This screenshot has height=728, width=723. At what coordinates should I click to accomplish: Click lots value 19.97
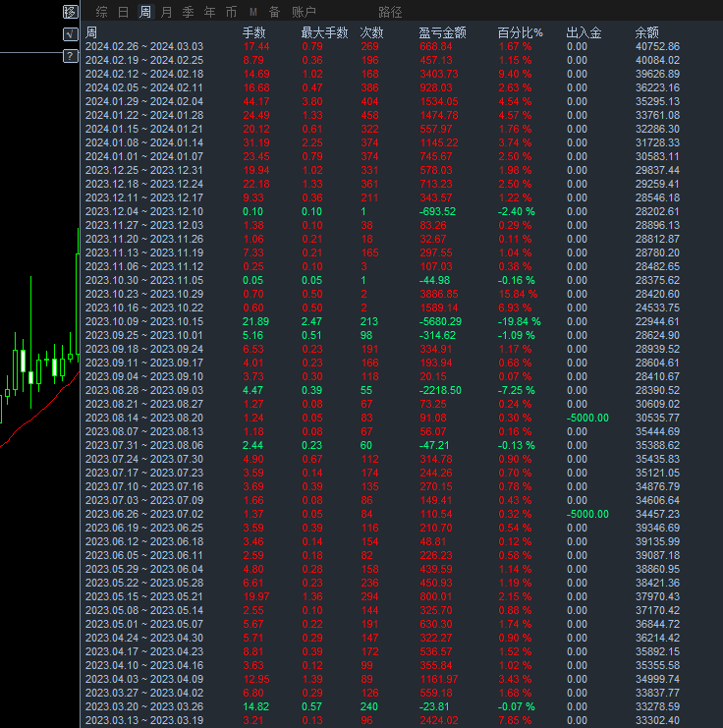[256, 596]
